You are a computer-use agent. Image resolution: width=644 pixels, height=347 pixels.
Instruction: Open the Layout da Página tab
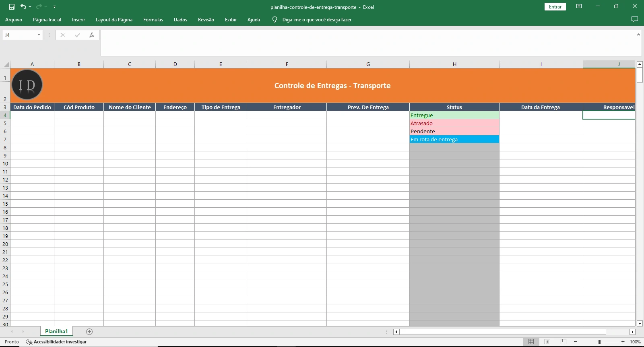point(114,19)
